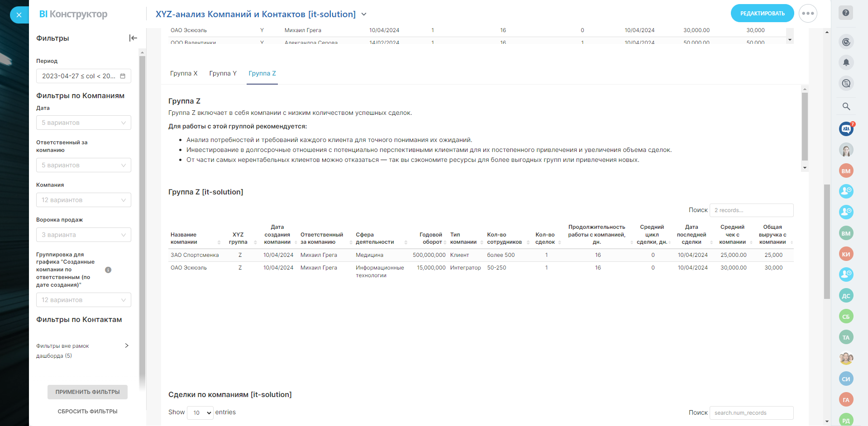Screen dimensions: 868x426
Task: Click the РЕДАКТИРОВАТЬ button
Action: pos(762,14)
